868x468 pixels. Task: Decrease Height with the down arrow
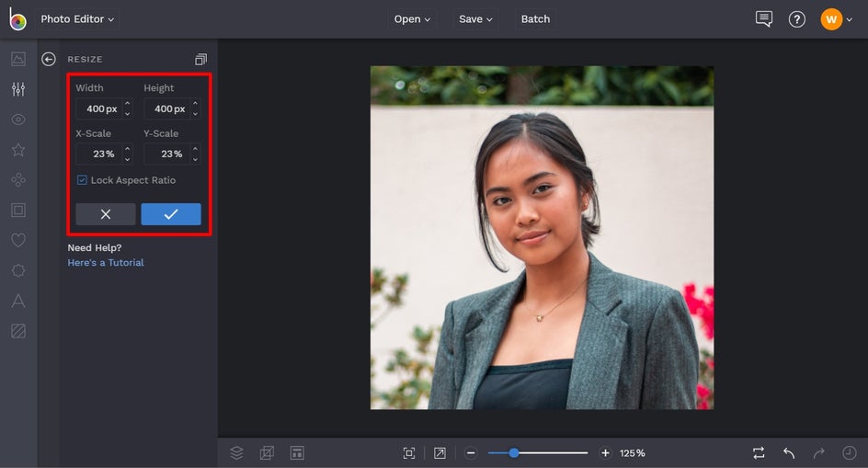(x=195, y=113)
